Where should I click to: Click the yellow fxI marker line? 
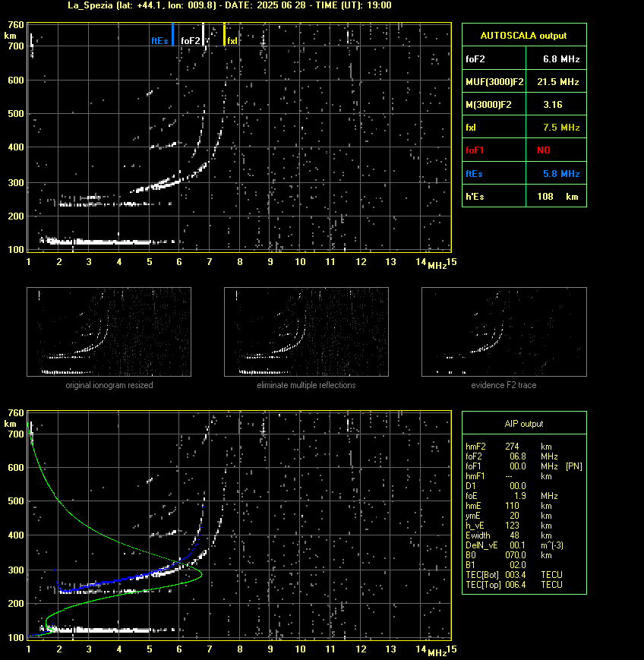(224, 34)
